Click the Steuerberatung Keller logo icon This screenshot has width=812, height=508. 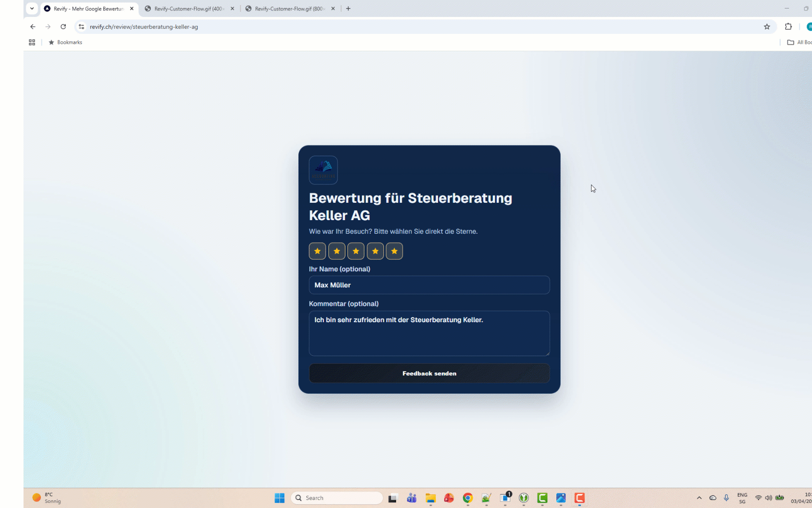point(323,170)
